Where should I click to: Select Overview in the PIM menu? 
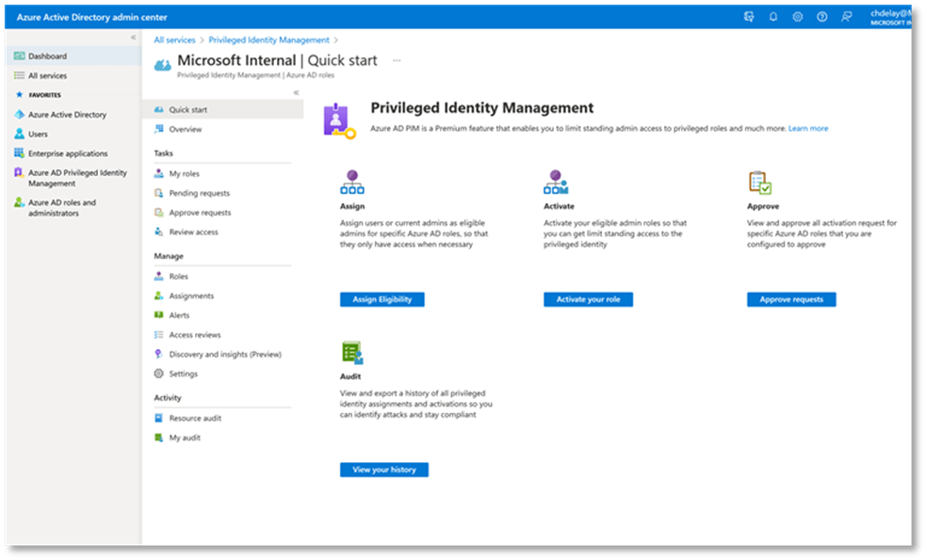tap(185, 129)
